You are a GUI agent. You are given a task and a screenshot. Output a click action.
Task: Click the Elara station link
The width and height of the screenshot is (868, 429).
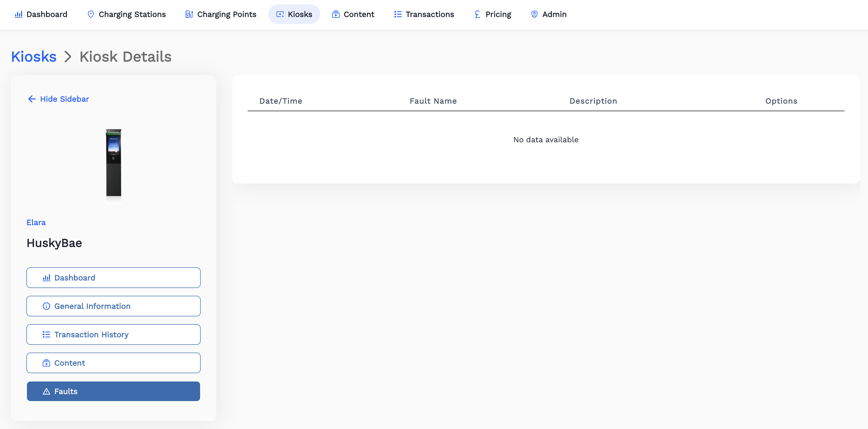[x=36, y=222]
